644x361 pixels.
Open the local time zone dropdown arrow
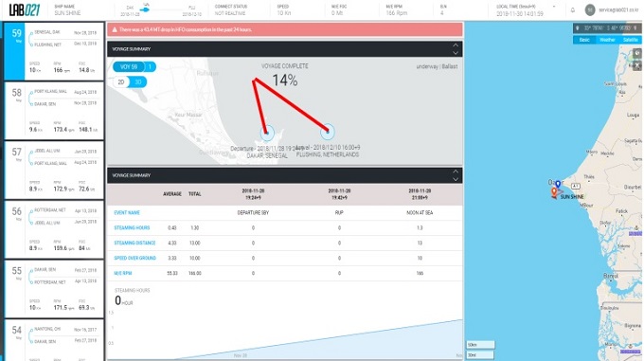click(x=554, y=7)
